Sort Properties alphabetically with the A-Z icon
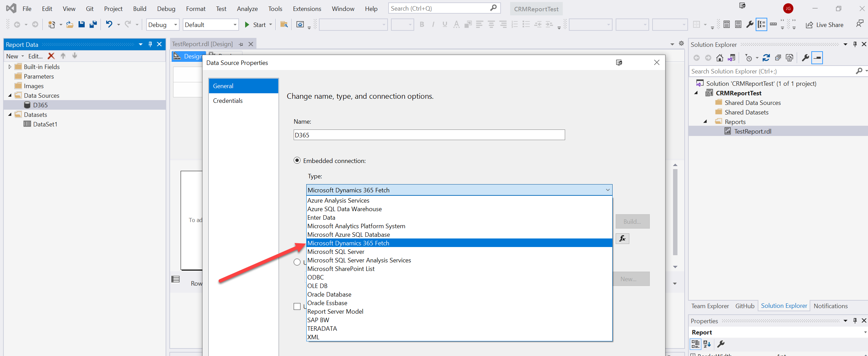Screen dimensions: 868x356 pos(707,344)
